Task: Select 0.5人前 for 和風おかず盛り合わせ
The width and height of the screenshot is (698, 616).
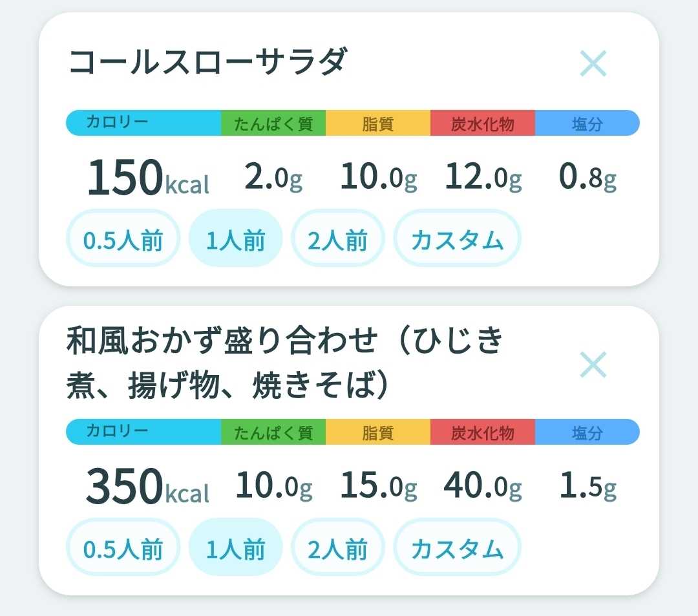Action: point(123,547)
